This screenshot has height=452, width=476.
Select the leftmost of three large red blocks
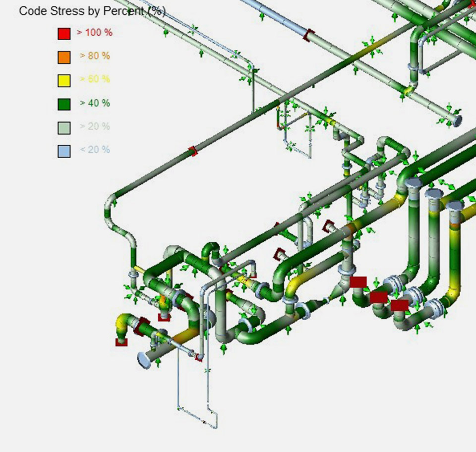(x=358, y=282)
